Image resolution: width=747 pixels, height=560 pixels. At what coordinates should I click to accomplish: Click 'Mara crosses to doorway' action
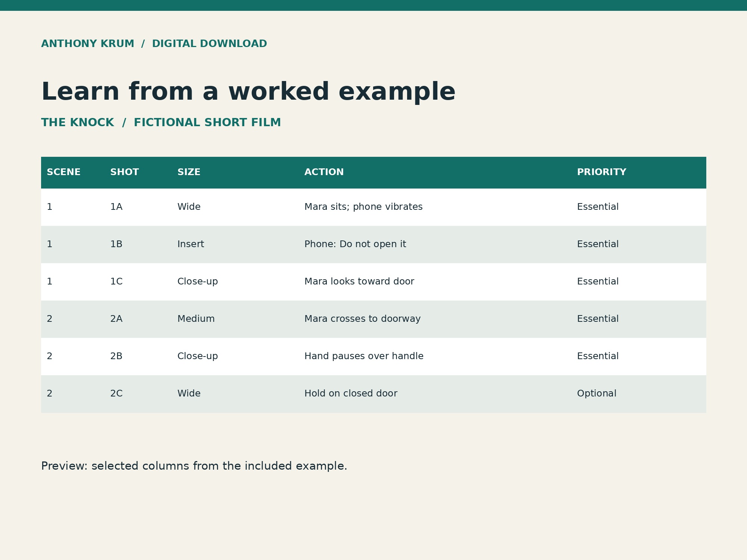tap(362, 319)
